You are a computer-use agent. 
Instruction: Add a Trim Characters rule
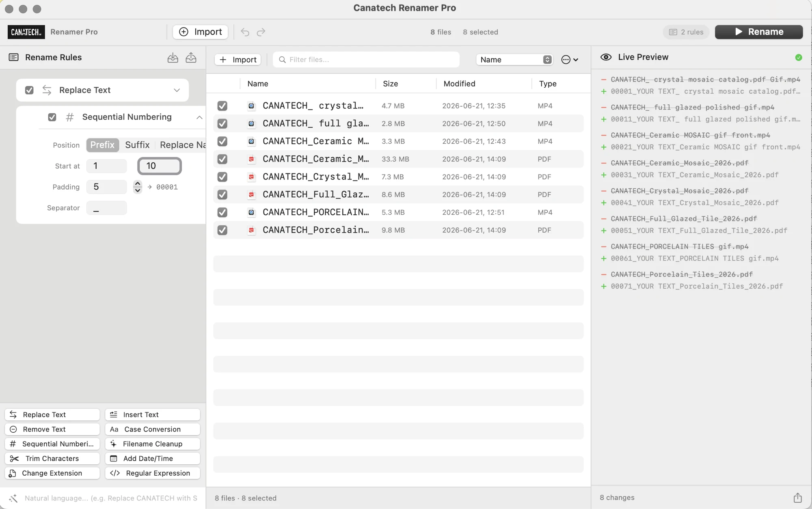52,458
